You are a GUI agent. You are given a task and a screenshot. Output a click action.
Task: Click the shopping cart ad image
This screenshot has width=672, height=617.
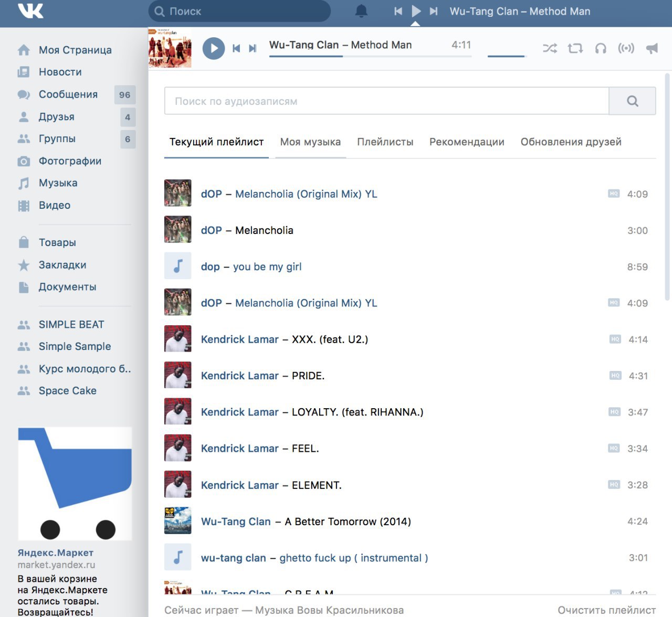click(75, 484)
